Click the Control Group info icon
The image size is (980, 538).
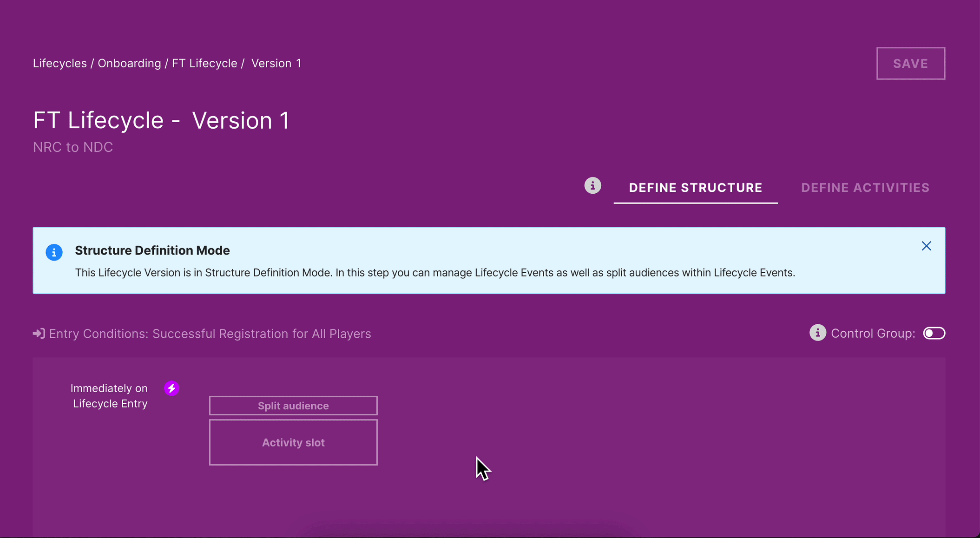(817, 333)
